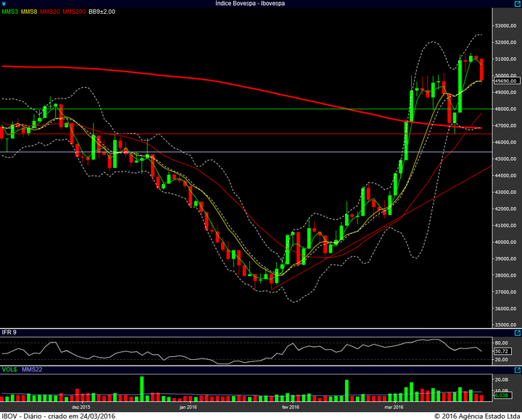Open the IFR 9 panel pop-out icon
This screenshot has height=420, width=522.
[x=518, y=332]
